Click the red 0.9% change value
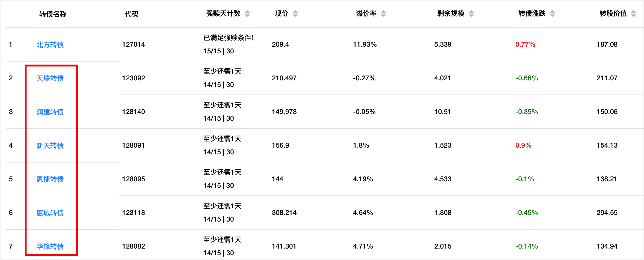 pyautogui.click(x=523, y=145)
